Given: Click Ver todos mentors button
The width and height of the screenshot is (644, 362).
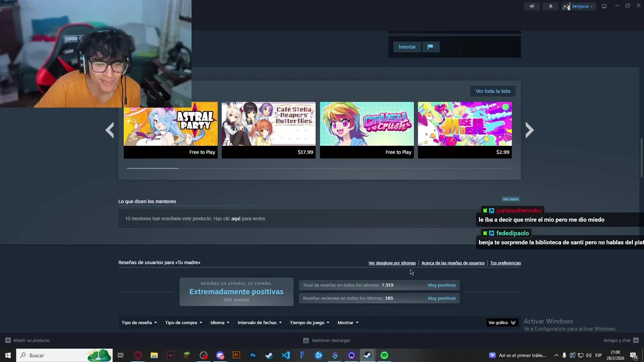Looking at the screenshot, I should pyautogui.click(x=510, y=199).
